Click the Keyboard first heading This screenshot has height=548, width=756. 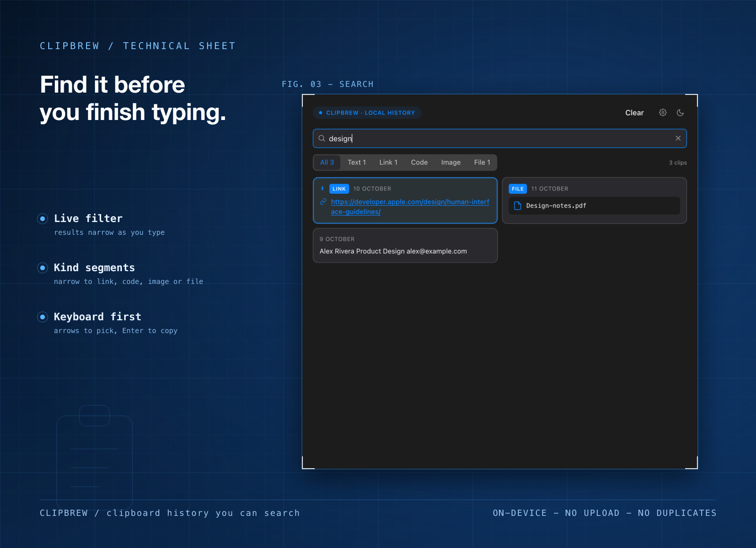click(97, 317)
